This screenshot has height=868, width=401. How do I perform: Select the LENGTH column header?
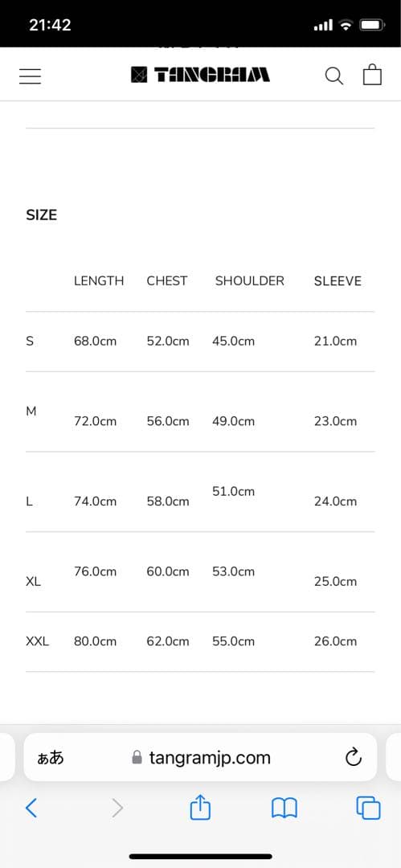[99, 280]
